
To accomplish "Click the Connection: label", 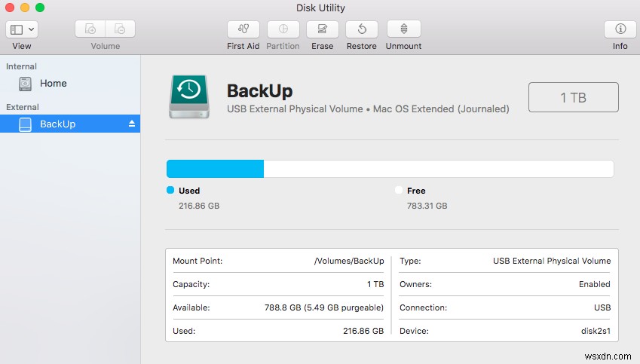I will [423, 307].
